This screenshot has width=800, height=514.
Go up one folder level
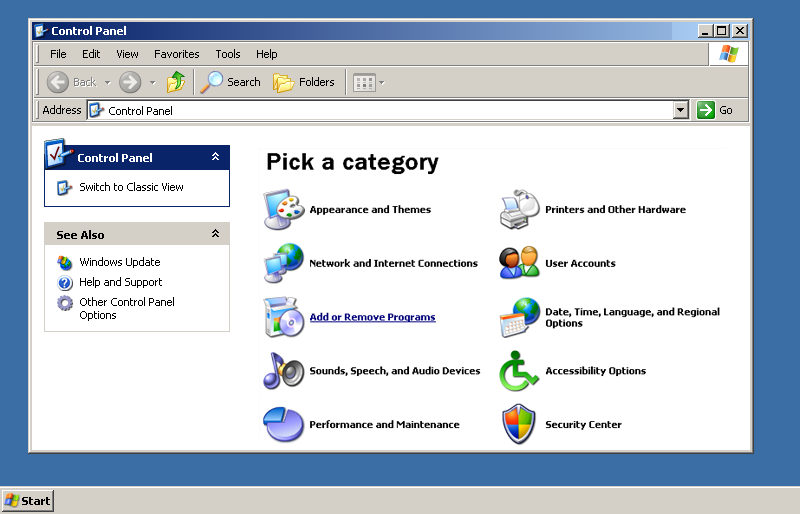tap(176, 82)
